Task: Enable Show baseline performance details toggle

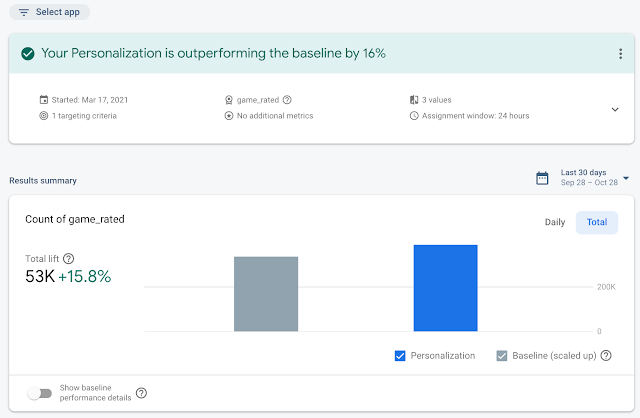Action: [39, 393]
